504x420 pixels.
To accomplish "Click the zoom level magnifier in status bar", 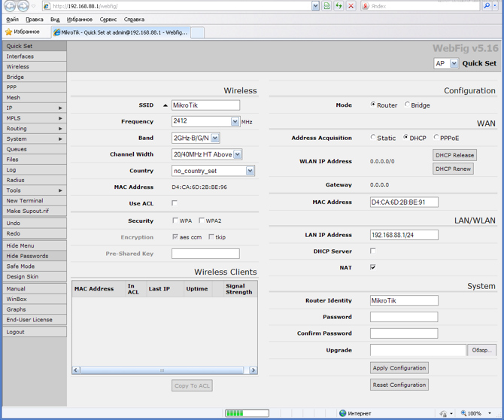I will pos(464,413).
